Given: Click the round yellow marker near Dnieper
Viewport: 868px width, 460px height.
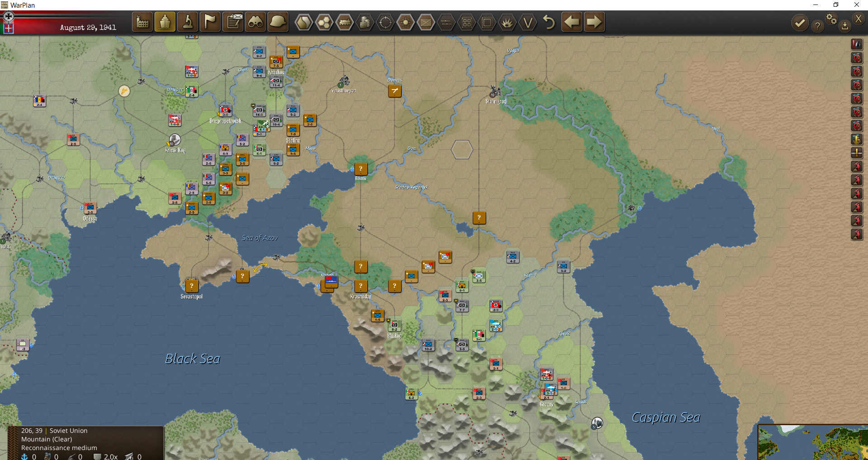Looking at the screenshot, I should [124, 91].
